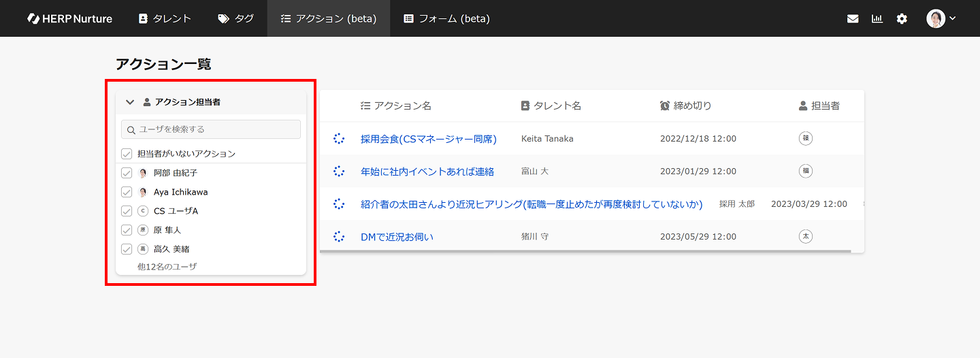The height and width of the screenshot is (358, 980).
Task: Open the settings gear icon
Action: click(x=902, y=19)
